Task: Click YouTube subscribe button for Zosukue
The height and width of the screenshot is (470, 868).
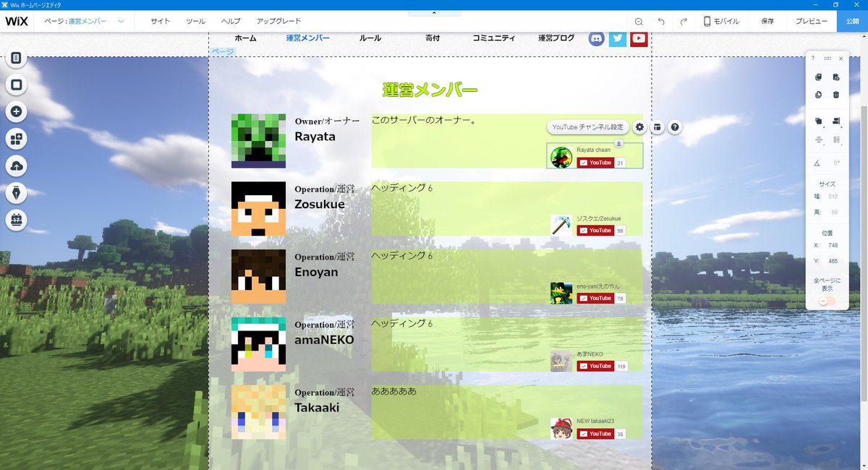Action: [595, 231]
